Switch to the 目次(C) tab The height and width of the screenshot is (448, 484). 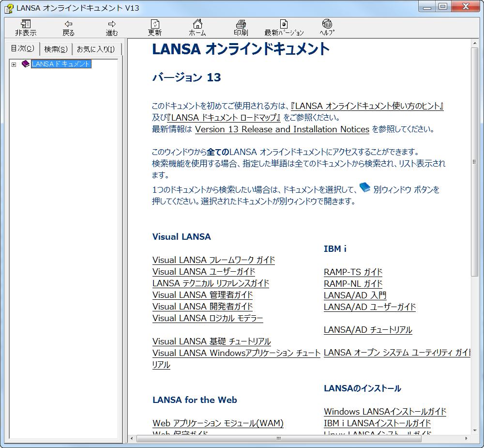pyautogui.click(x=23, y=48)
